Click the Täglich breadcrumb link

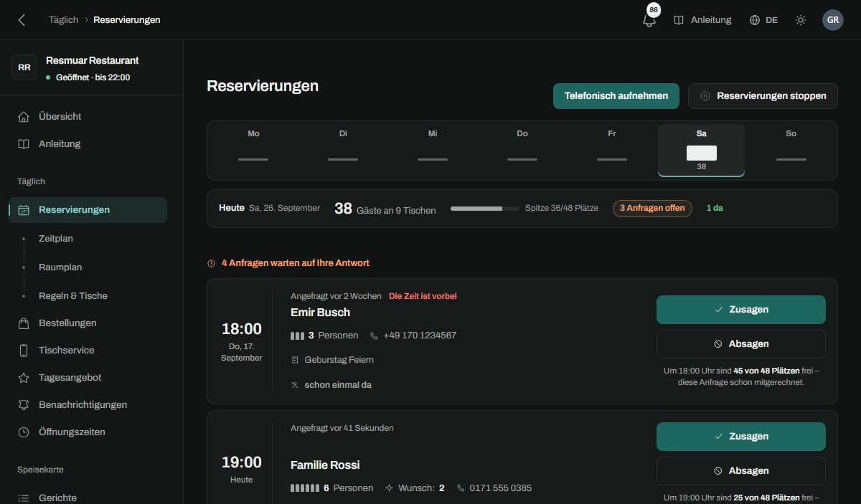click(63, 20)
